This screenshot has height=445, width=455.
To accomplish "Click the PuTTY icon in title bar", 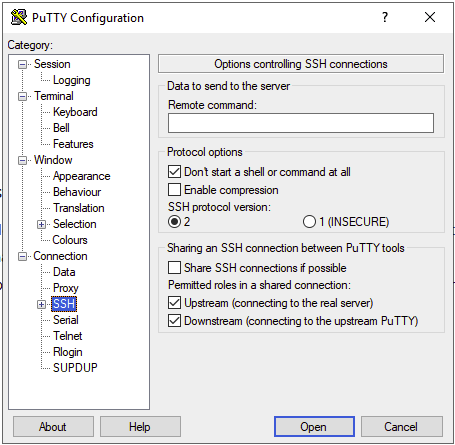I will [x=19, y=17].
